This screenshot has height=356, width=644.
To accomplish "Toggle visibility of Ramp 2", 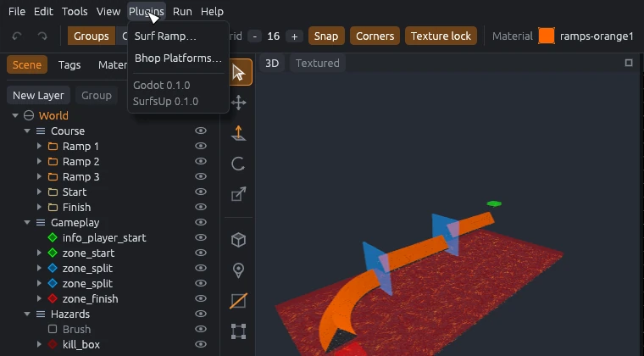I will pos(201,161).
